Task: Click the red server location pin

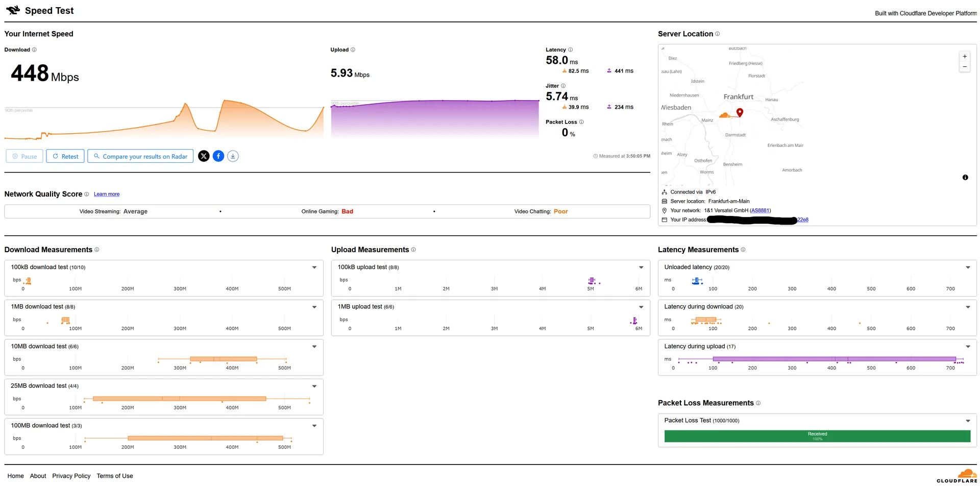Action: click(x=740, y=112)
